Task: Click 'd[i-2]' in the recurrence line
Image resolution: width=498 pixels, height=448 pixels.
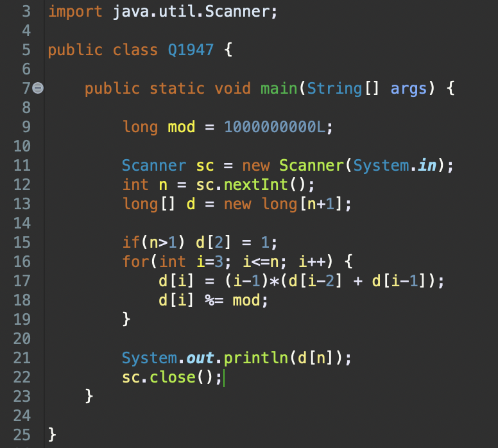Action: click(x=315, y=281)
